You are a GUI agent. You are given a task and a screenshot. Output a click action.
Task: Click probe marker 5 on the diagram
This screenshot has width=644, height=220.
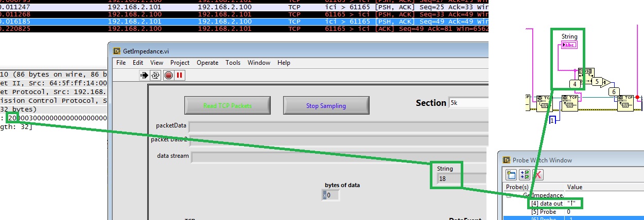click(x=596, y=81)
